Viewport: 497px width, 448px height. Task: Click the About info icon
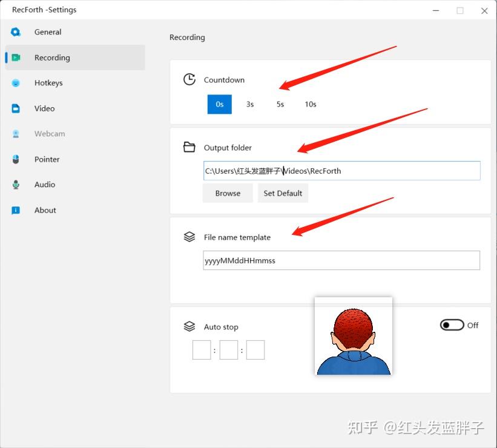pyautogui.click(x=16, y=210)
